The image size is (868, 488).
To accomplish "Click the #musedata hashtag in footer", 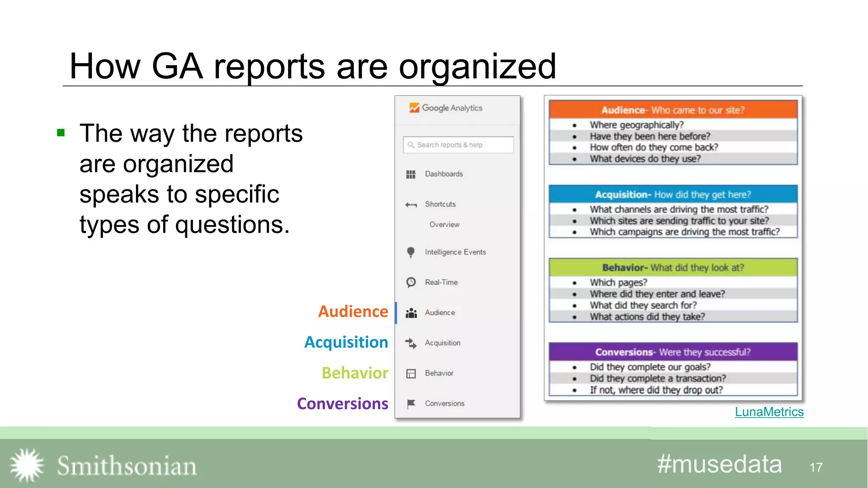I will click(x=719, y=464).
